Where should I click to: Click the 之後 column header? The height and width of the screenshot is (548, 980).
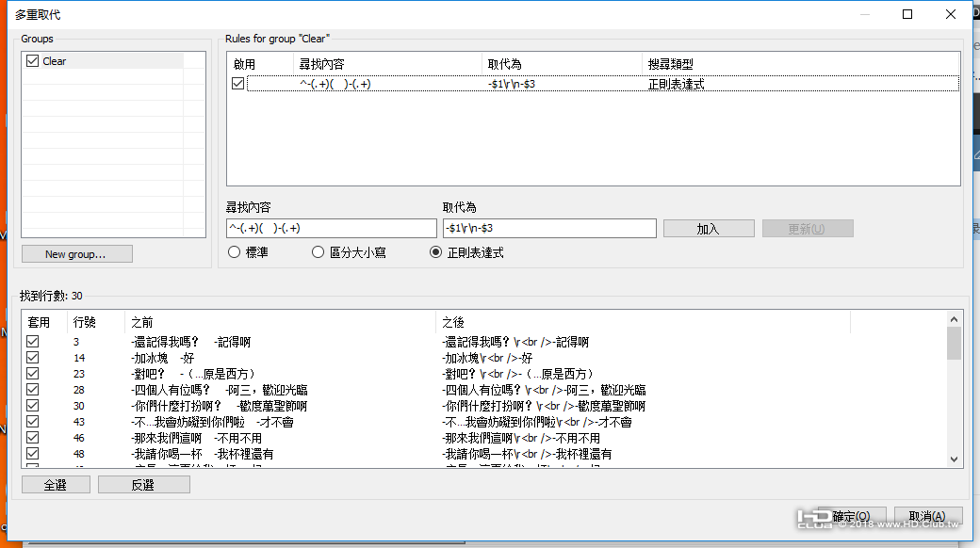643,322
